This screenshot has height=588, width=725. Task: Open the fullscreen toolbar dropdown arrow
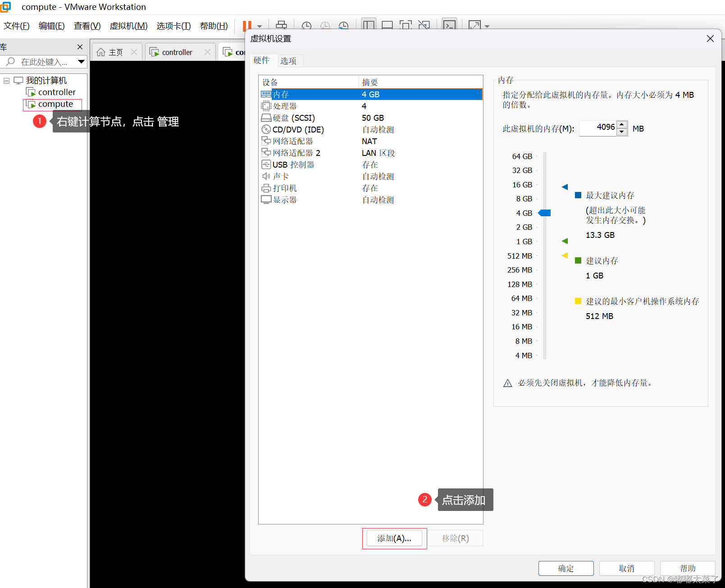[x=487, y=27]
